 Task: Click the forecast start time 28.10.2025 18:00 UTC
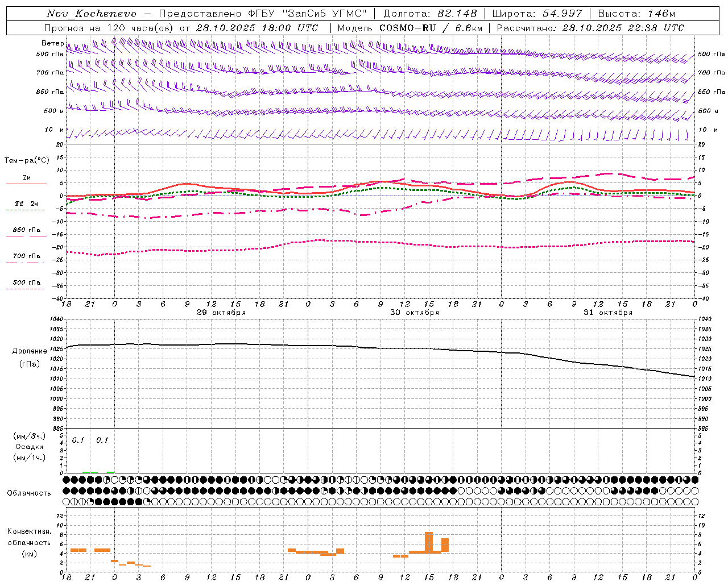[257, 28]
